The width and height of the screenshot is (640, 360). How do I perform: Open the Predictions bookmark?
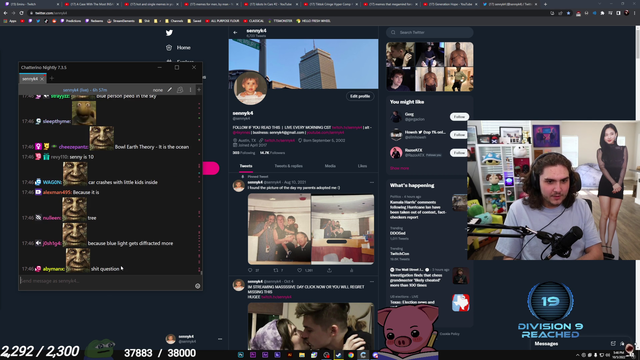tap(71, 21)
